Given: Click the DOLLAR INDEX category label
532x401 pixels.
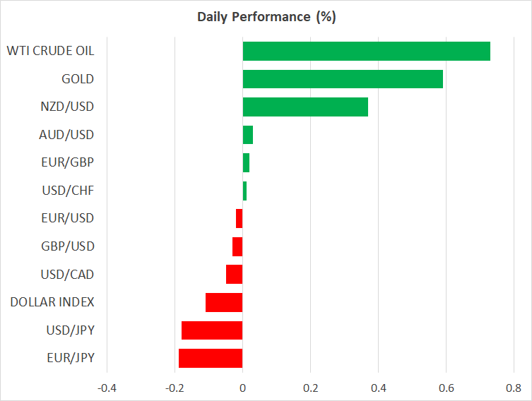Looking at the screenshot, I should 52,302.
